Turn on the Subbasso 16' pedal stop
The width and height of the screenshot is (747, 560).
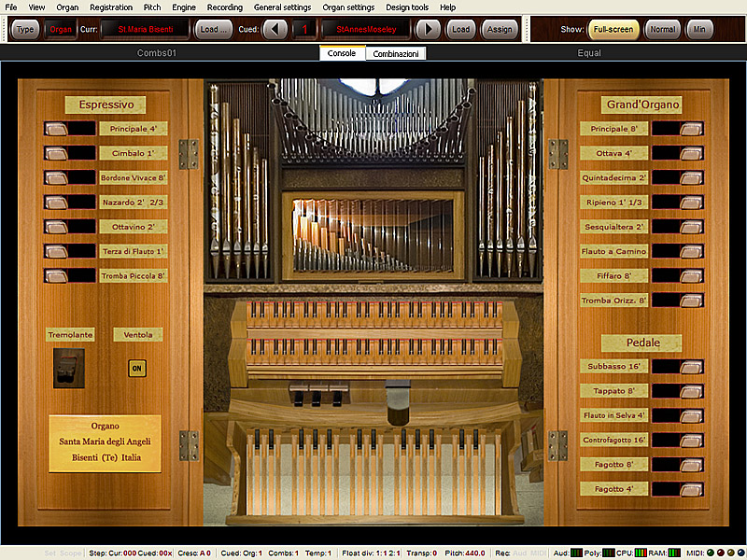pos(690,367)
